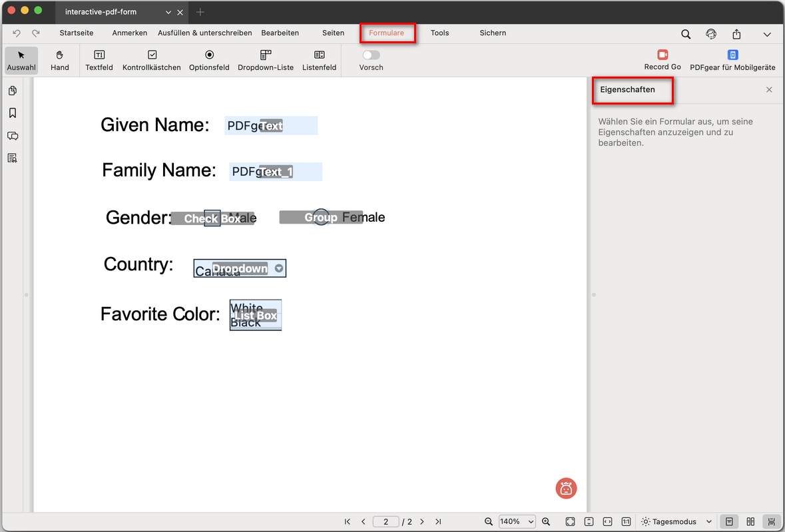
Task: Go to the previous page arrow
Action: pos(364,522)
